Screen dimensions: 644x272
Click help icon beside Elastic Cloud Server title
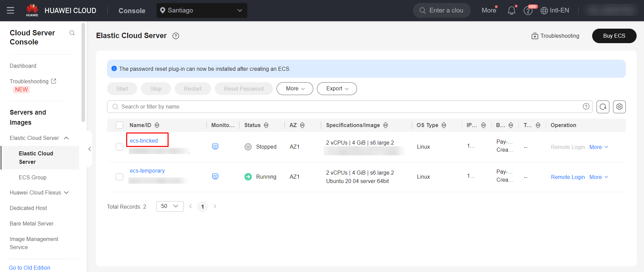pos(176,36)
